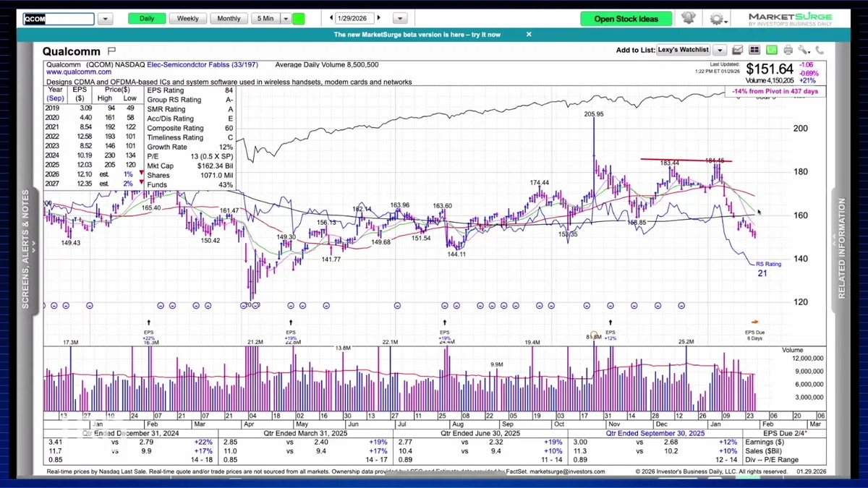Click the phone support icon
The height and width of the screenshot is (488, 868).
tap(820, 51)
